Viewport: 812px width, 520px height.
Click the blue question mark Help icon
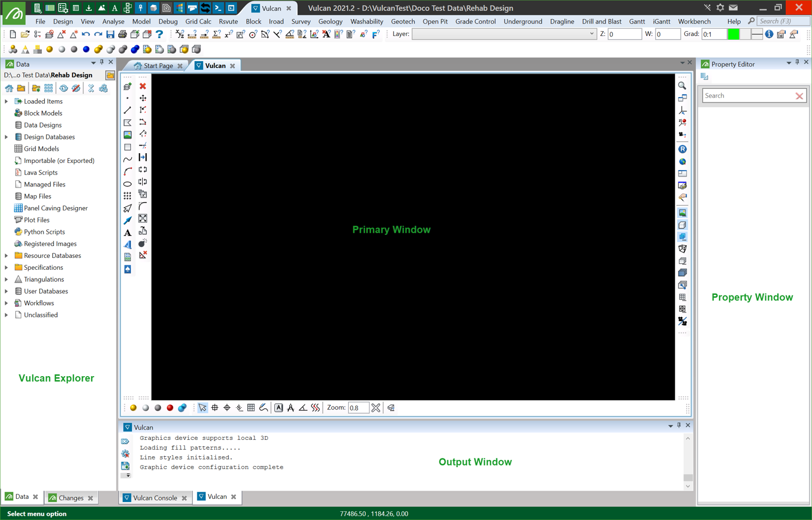pos(159,34)
